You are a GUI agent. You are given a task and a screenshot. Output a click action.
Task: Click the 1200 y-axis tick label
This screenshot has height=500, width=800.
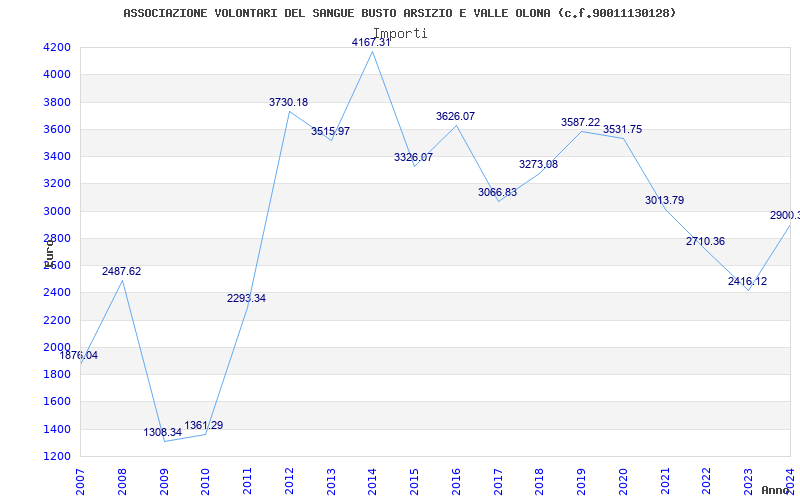[57, 456]
